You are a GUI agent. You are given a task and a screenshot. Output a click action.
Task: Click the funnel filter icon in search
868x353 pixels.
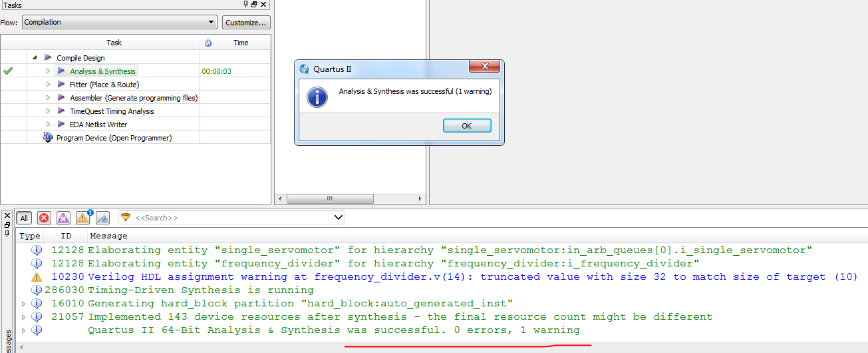click(125, 218)
